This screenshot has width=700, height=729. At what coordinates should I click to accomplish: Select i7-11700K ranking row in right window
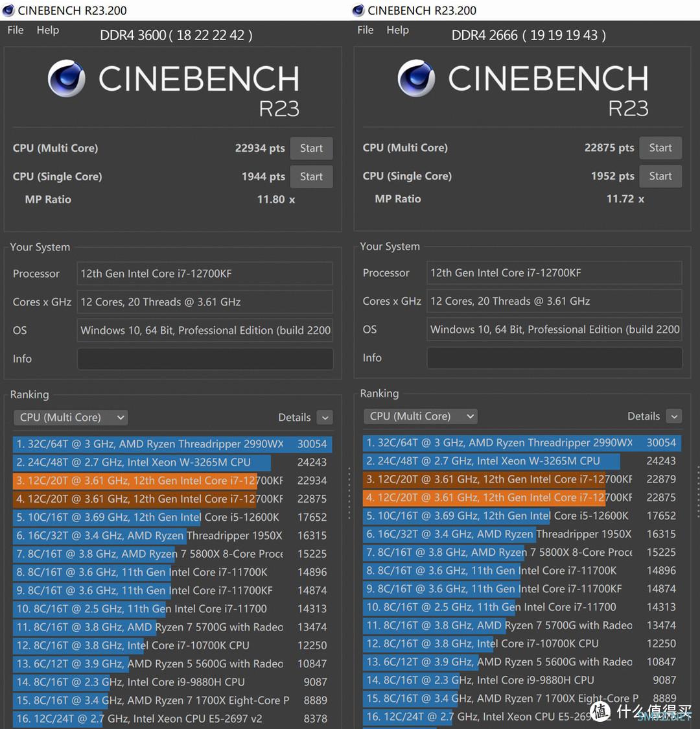coord(522,571)
